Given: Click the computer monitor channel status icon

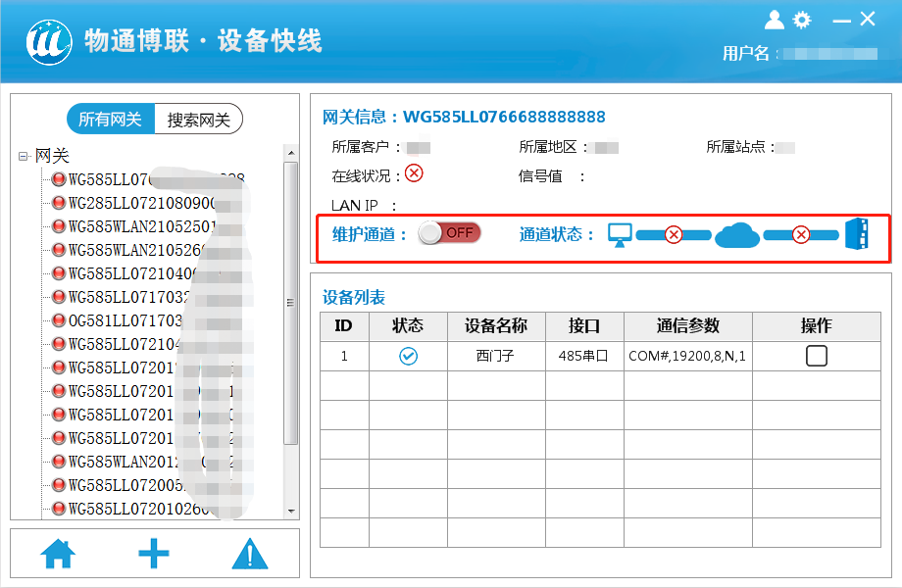Looking at the screenshot, I should tap(620, 235).
